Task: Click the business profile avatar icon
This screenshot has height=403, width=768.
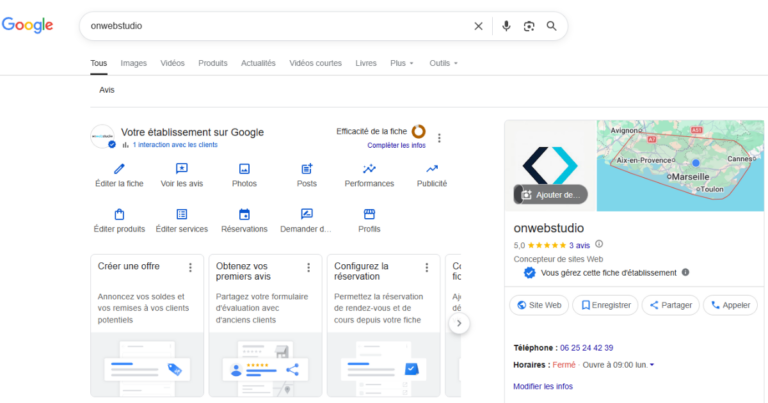Action: [x=102, y=136]
